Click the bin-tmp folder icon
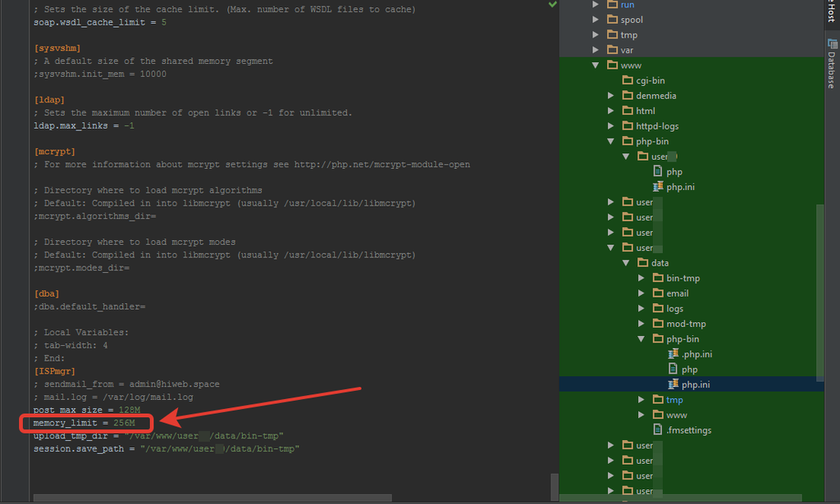 pyautogui.click(x=659, y=278)
